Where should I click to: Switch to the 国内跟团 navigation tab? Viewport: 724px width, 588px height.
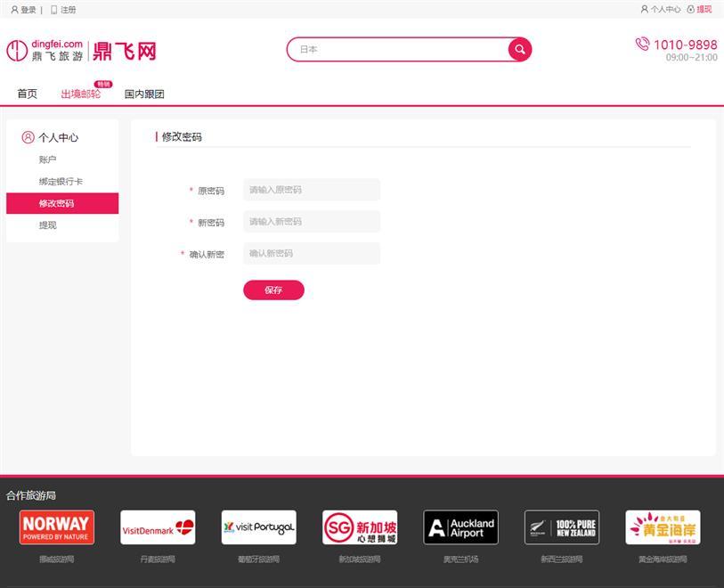pyautogui.click(x=144, y=94)
